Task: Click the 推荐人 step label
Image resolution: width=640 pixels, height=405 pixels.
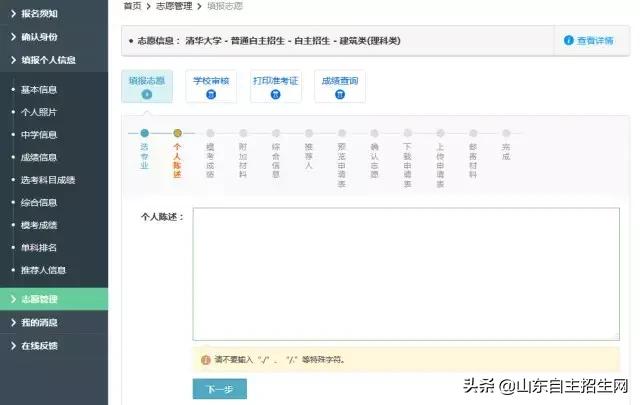Action: pos(309,156)
